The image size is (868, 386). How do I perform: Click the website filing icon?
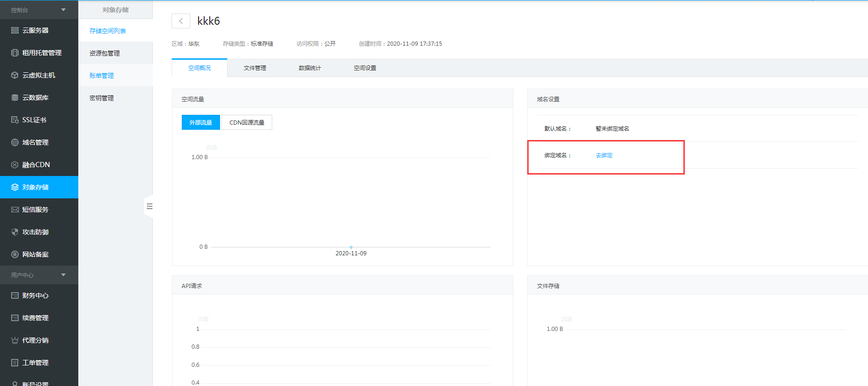coord(15,254)
